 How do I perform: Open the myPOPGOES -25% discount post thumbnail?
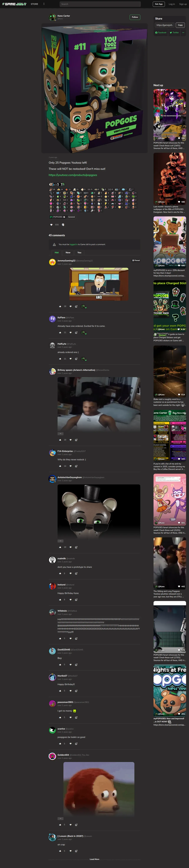tap(170, 242)
